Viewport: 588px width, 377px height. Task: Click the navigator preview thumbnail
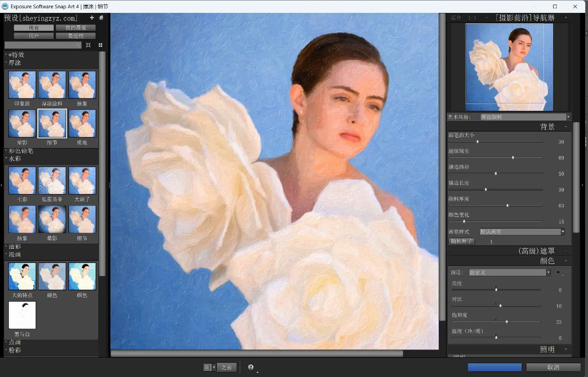point(509,67)
